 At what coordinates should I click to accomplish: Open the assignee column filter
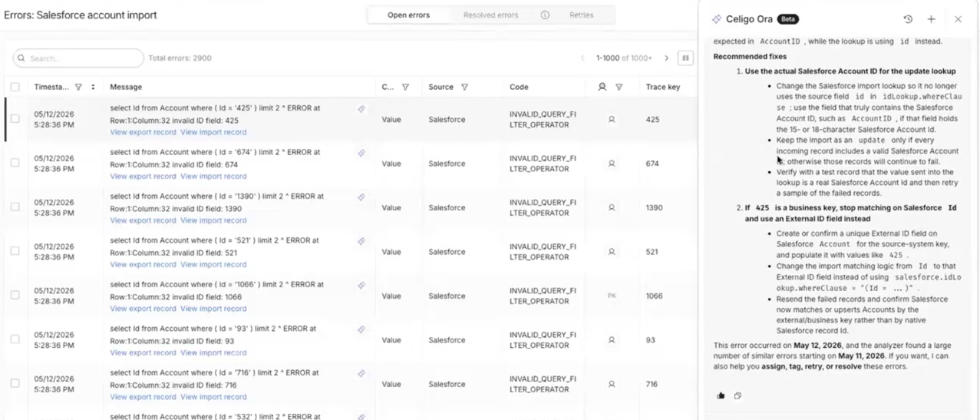click(619, 88)
